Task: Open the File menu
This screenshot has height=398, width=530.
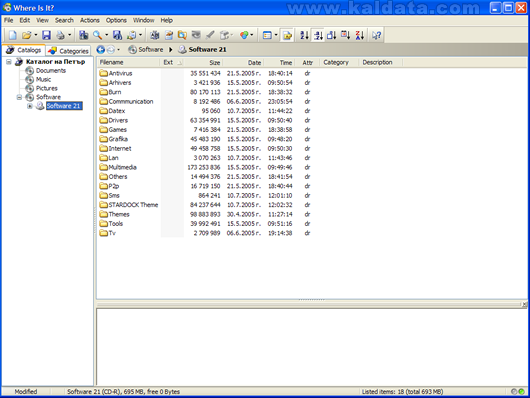Action: [8, 20]
